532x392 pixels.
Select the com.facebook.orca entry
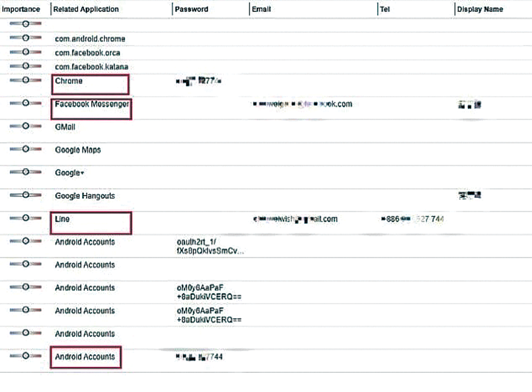tap(87, 53)
